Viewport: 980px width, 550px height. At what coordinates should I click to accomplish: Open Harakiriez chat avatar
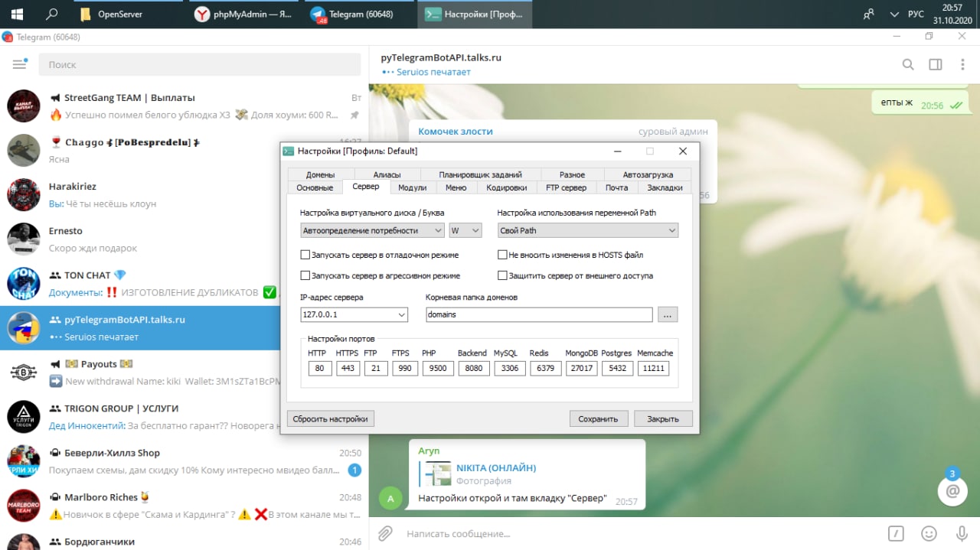(23, 194)
